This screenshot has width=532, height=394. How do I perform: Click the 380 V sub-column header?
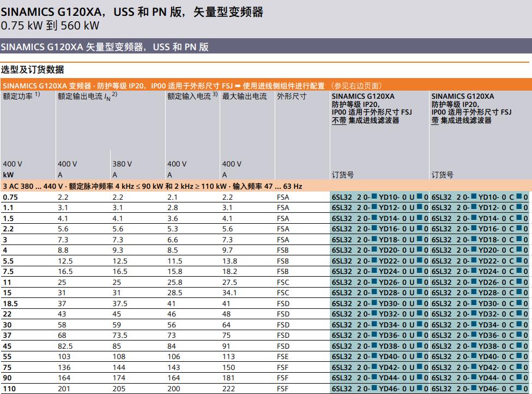[x=122, y=164]
